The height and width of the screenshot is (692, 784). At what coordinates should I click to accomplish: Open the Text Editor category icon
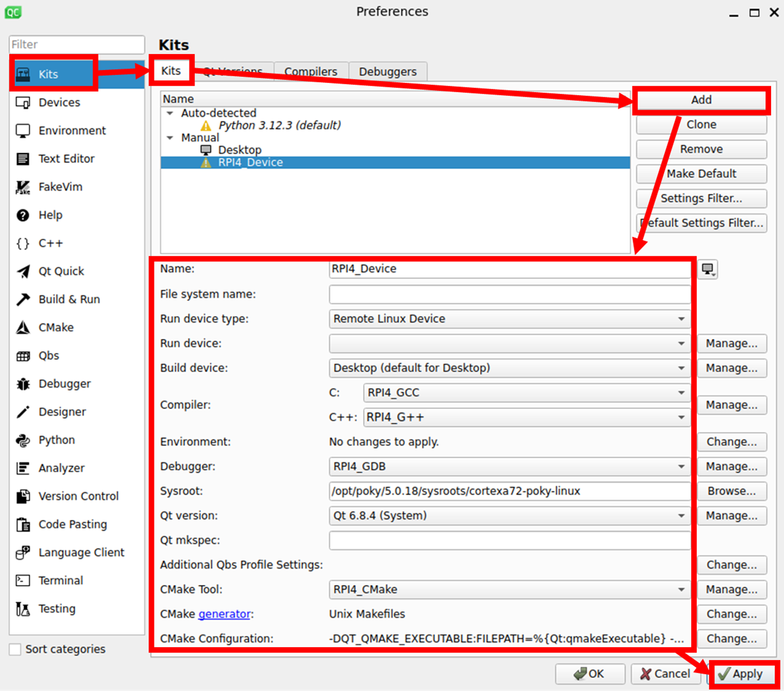(23, 159)
